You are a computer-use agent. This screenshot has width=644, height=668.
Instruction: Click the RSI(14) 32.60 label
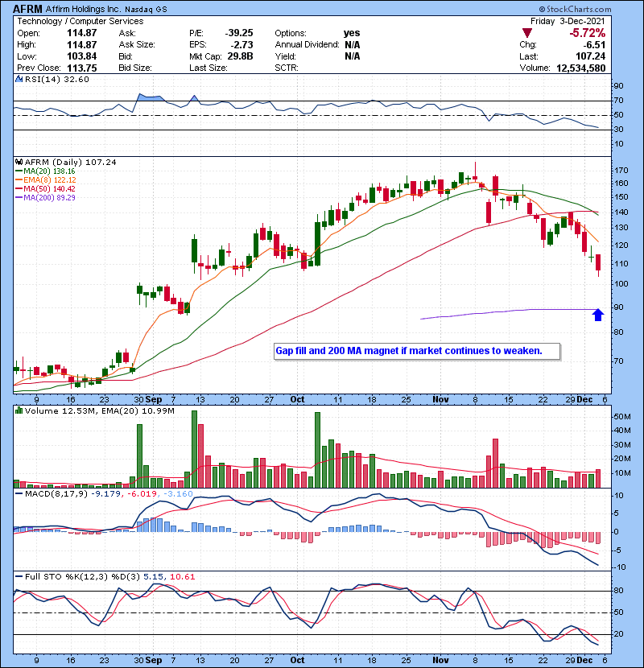[x=57, y=79]
